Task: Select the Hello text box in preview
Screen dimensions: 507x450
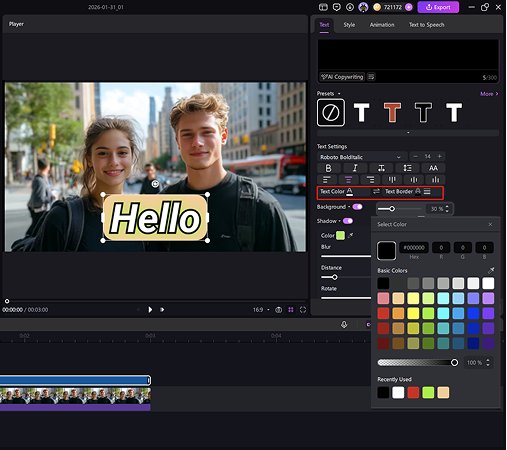Action: point(155,217)
